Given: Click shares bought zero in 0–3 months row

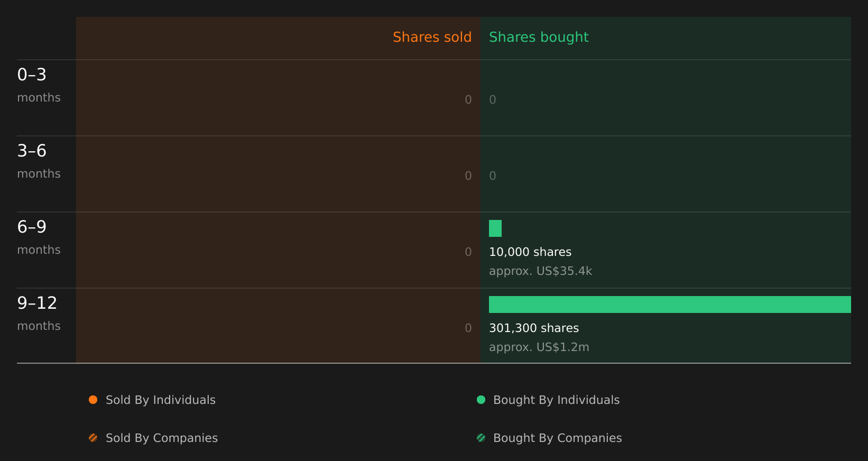Looking at the screenshot, I should pyautogui.click(x=493, y=100).
